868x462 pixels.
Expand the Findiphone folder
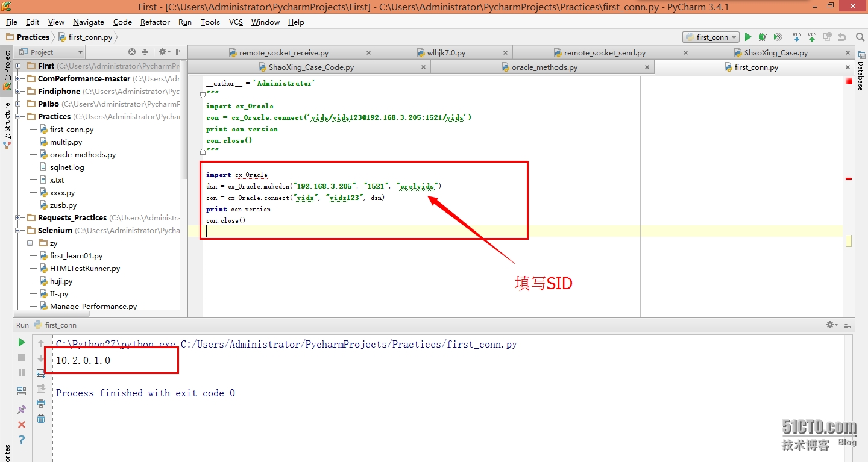[18, 91]
